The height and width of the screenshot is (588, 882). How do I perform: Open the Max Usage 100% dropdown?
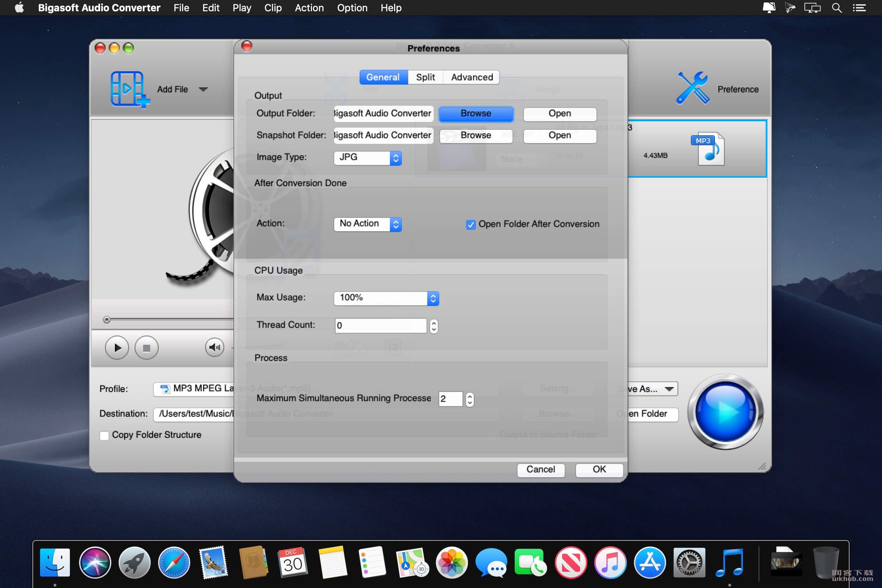pyautogui.click(x=386, y=298)
